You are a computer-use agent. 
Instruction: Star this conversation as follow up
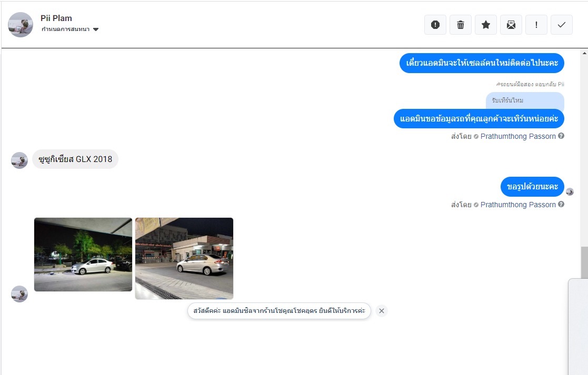pos(486,25)
